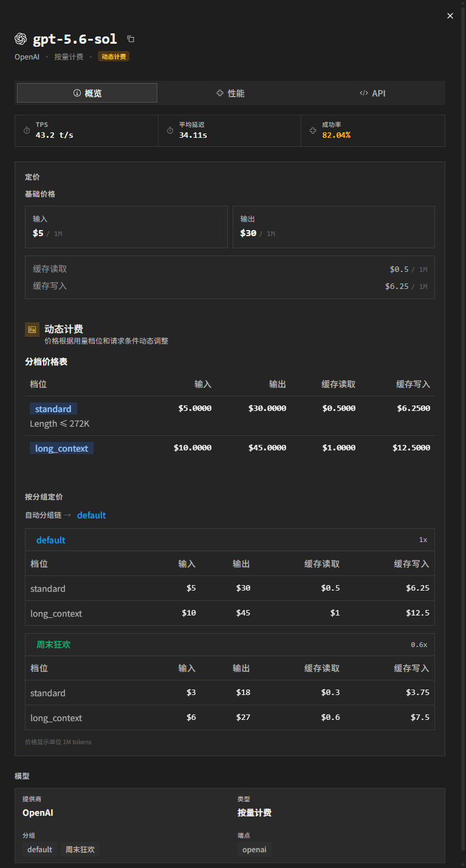Click the 0.6x multiplier label
Viewport: 466px width, 868px height.
point(419,645)
